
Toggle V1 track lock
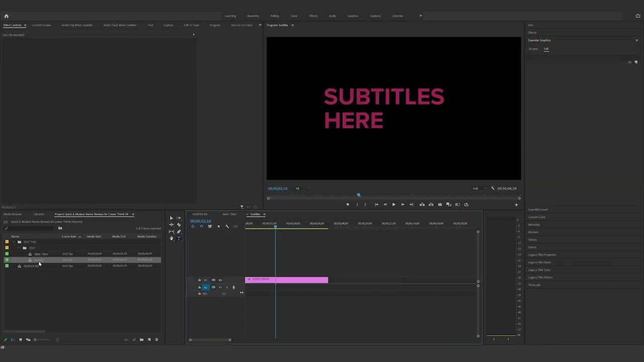pyautogui.click(x=199, y=280)
